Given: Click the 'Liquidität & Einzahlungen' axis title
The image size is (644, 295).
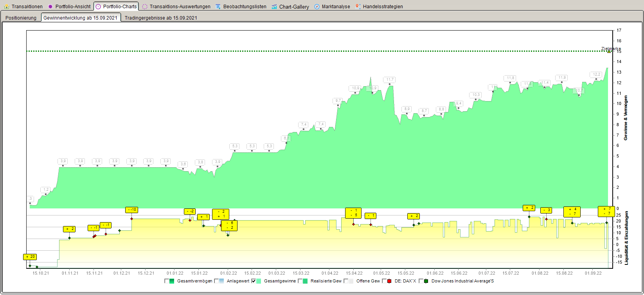Looking at the screenshot, I should [x=626, y=238].
